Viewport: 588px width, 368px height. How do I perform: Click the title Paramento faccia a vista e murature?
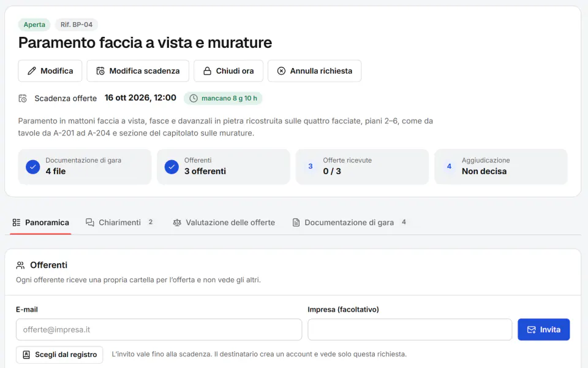pyautogui.click(x=145, y=42)
